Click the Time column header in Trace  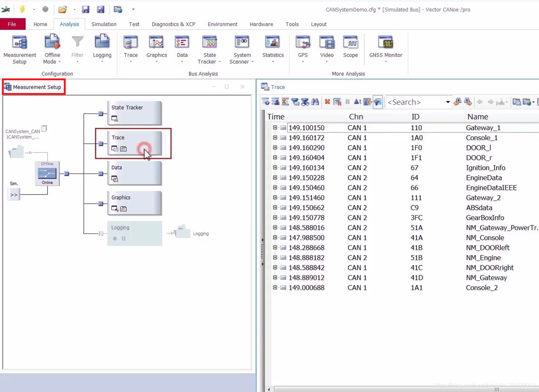306,117
